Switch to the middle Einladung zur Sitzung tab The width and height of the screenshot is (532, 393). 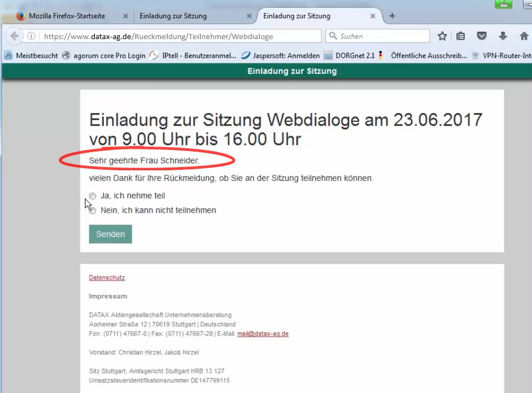coord(194,16)
